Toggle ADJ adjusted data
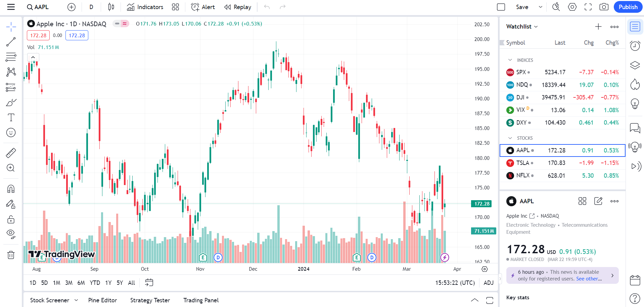Image resolution: width=644 pixels, height=307 pixels. tap(489, 283)
